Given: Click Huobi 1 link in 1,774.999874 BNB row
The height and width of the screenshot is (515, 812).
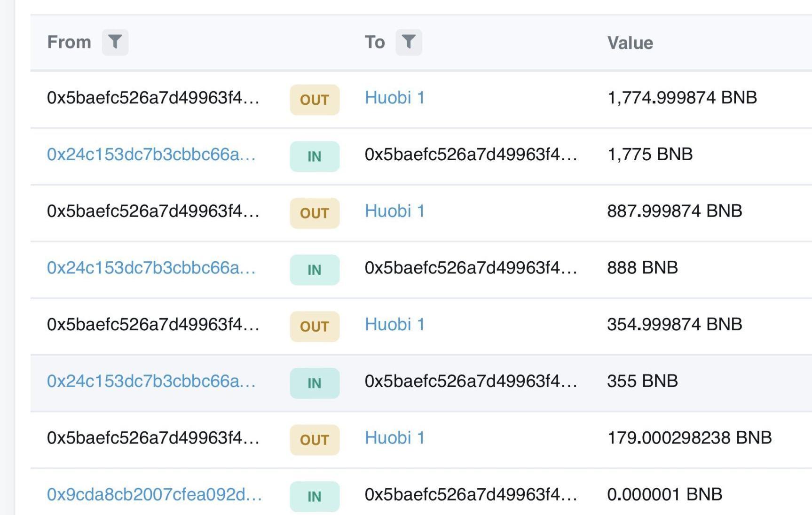Looking at the screenshot, I should pos(394,98).
